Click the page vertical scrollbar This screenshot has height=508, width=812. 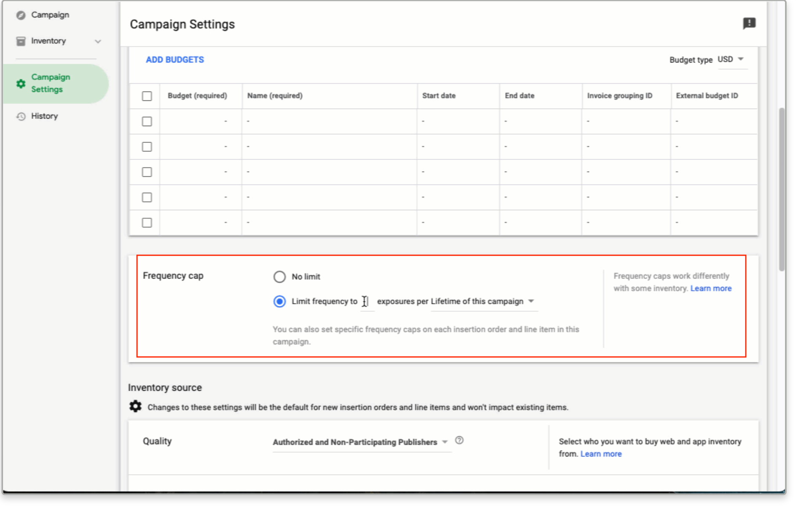781,189
